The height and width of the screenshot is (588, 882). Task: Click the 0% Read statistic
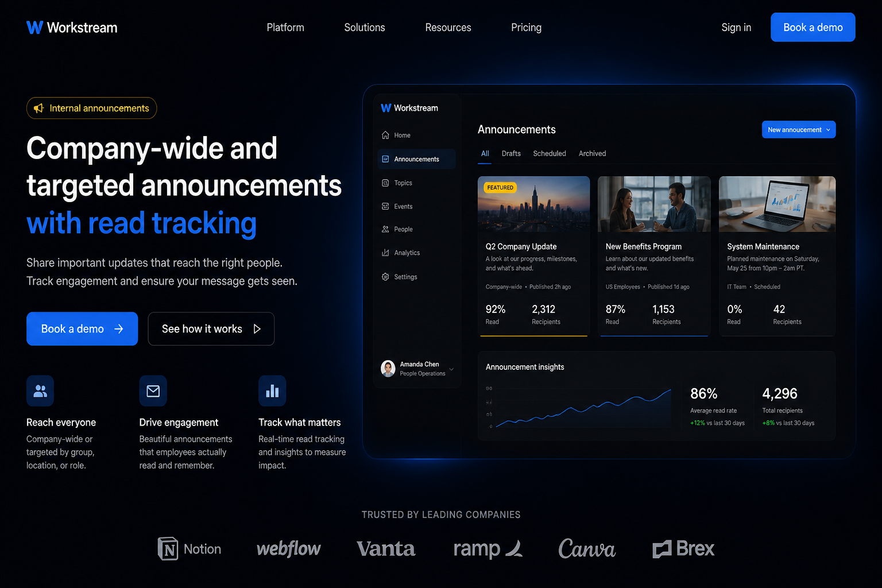click(x=734, y=314)
